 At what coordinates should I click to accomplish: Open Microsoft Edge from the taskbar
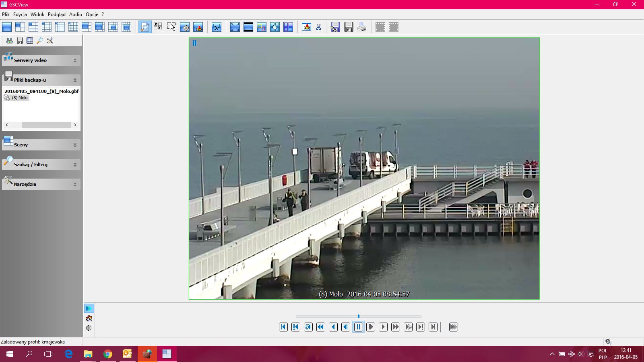(68, 354)
